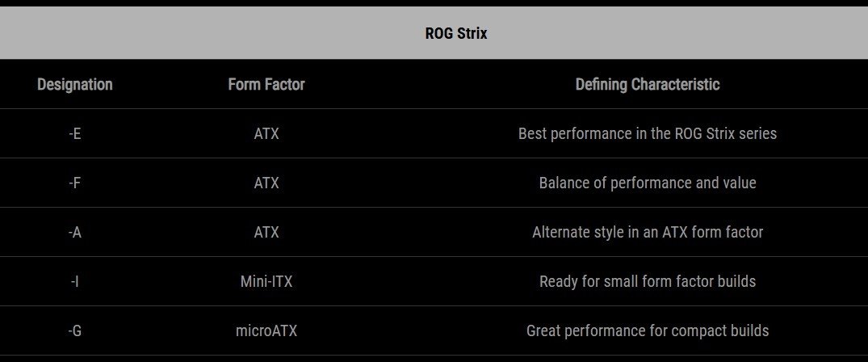
Task: Click the -A designation cell
Action: 75,232
